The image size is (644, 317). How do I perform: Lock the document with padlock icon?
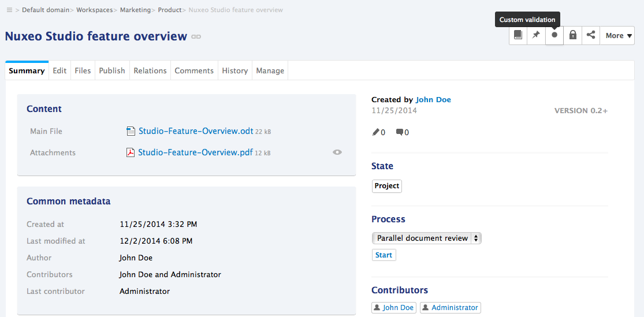click(572, 35)
